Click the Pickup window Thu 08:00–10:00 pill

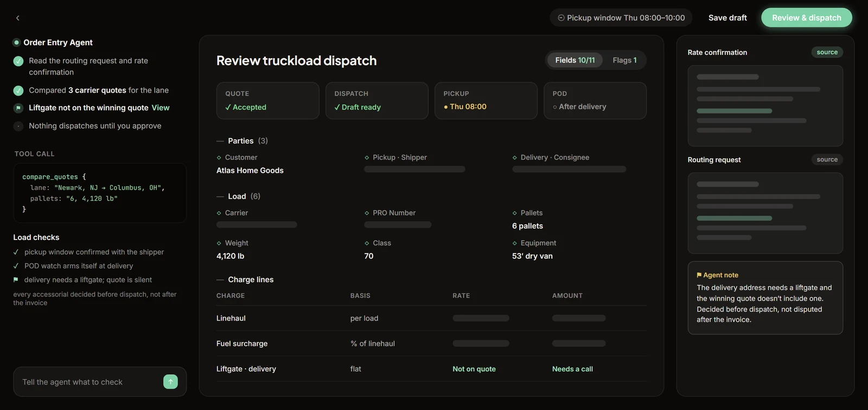(x=621, y=18)
